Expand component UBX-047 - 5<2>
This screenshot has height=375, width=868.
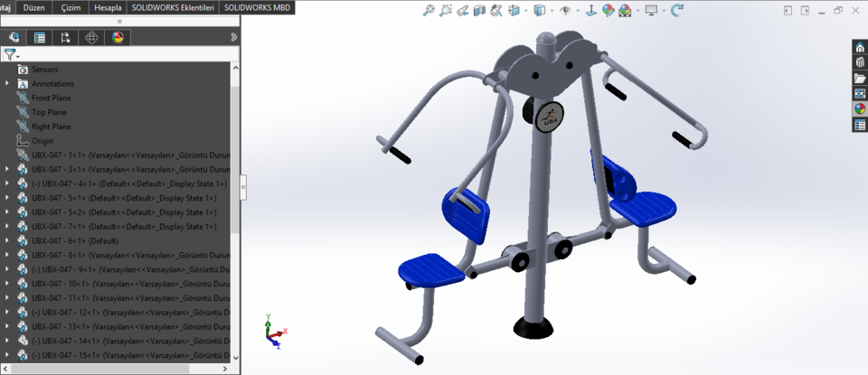(x=7, y=212)
